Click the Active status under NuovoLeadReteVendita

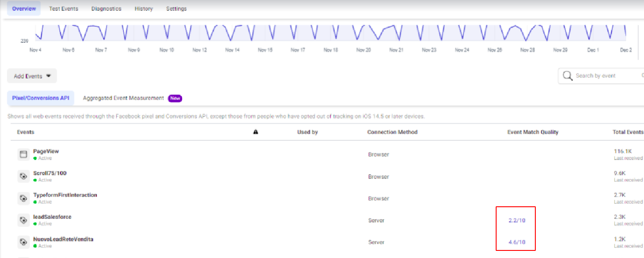point(43,246)
